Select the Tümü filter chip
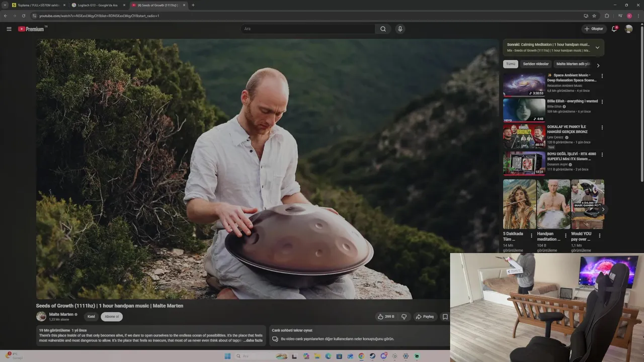The width and height of the screenshot is (644, 362). coord(511,64)
